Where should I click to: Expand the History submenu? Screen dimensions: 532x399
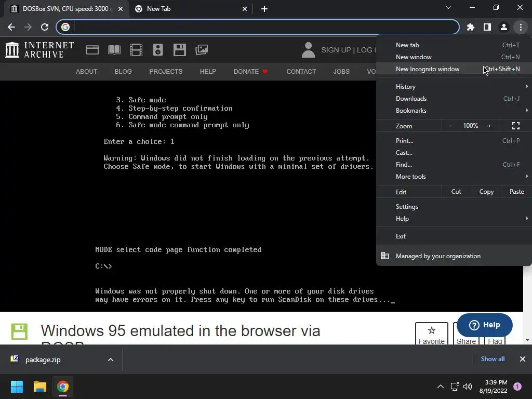tap(454, 87)
